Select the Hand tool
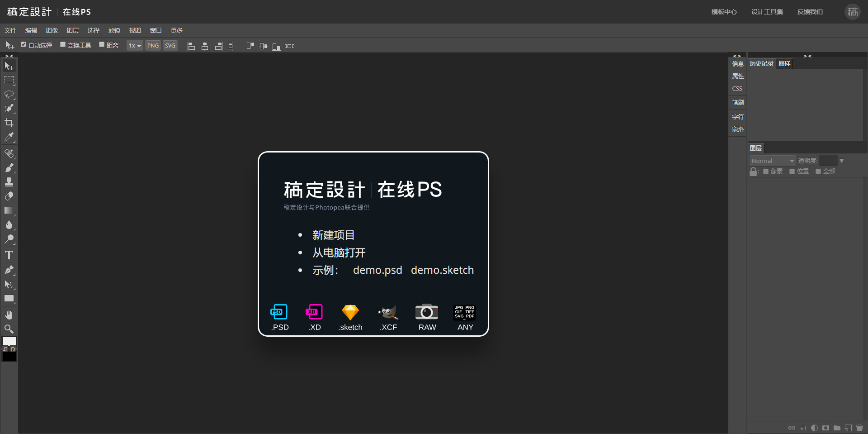Screen dimensions: 868x434 (x=9, y=315)
